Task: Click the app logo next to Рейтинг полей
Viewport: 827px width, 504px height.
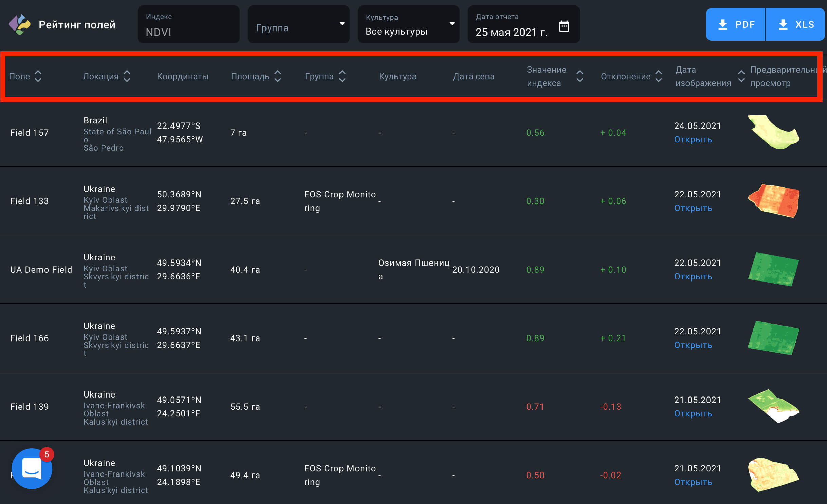Action: tap(19, 24)
